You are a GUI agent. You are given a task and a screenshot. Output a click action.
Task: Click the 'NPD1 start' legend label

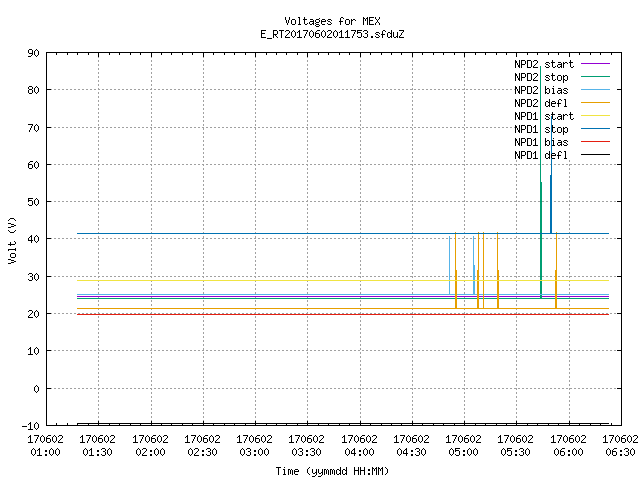(x=544, y=116)
